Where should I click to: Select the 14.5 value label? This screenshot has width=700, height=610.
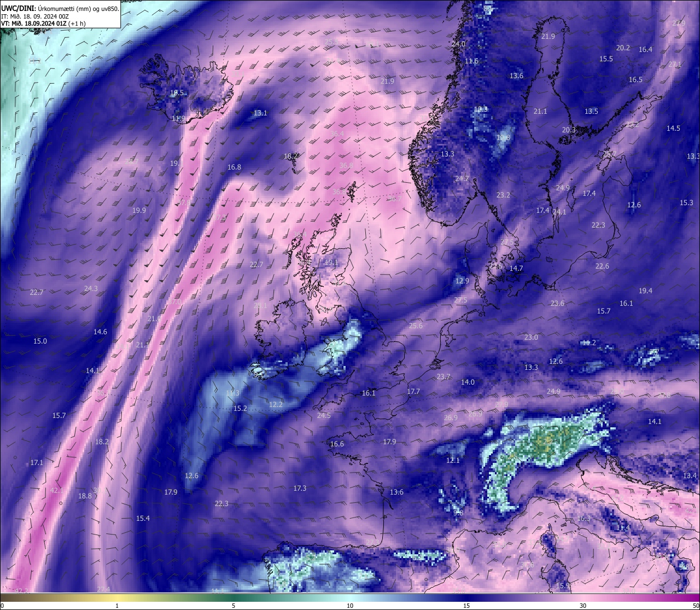[673, 129]
